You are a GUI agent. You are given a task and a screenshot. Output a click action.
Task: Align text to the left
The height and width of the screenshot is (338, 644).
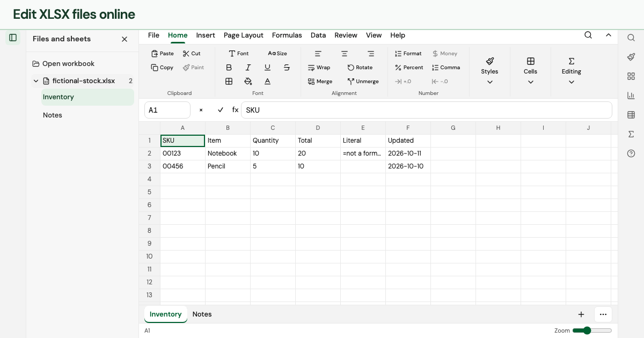[x=318, y=54]
